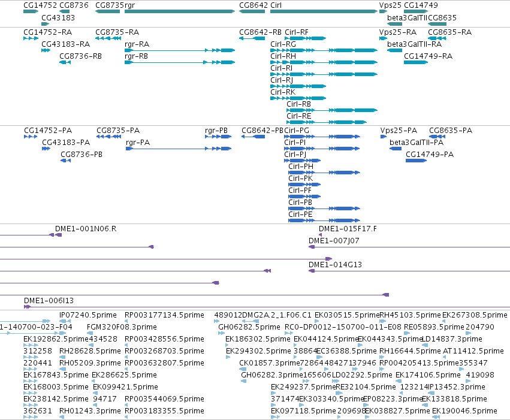Click the Cirl-PG protein label
Image resolution: width=510 pixels, height=420 pixels.
tap(297, 131)
